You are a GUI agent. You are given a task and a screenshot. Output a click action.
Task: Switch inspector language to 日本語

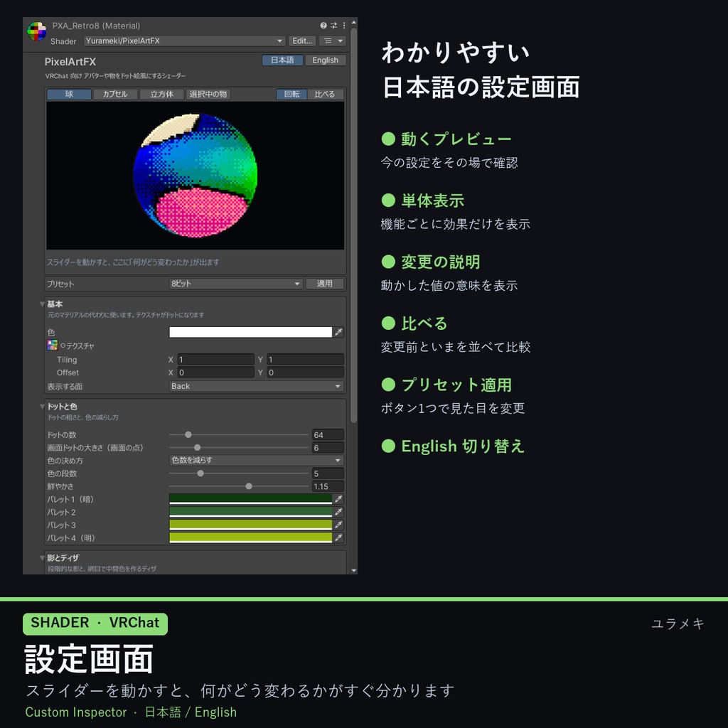[282, 60]
